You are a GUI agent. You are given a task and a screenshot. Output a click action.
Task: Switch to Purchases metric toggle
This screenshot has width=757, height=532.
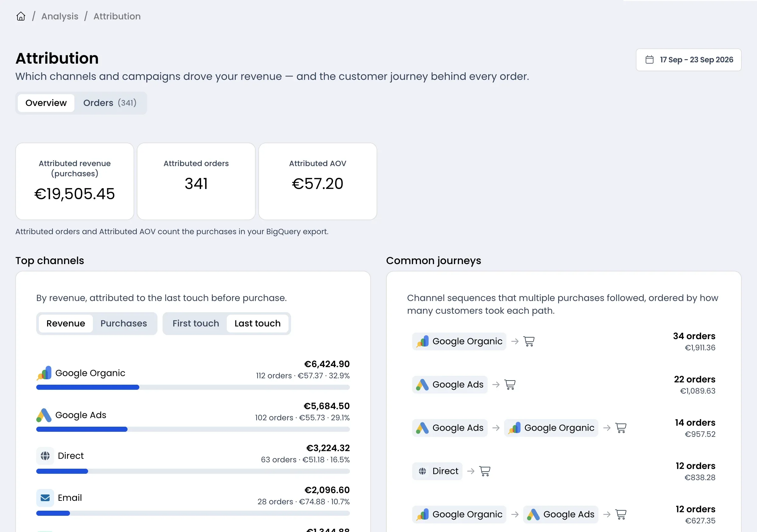124,323
